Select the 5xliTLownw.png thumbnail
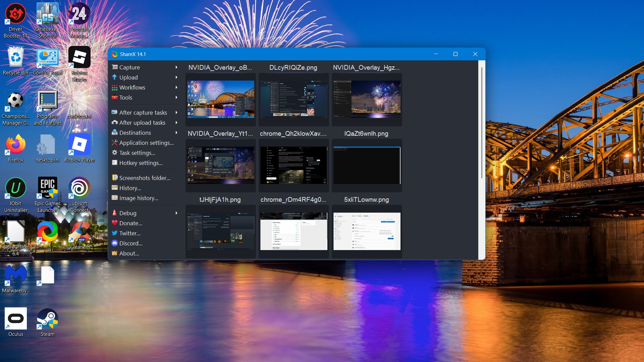The image size is (644, 362). tap(367, 231)
